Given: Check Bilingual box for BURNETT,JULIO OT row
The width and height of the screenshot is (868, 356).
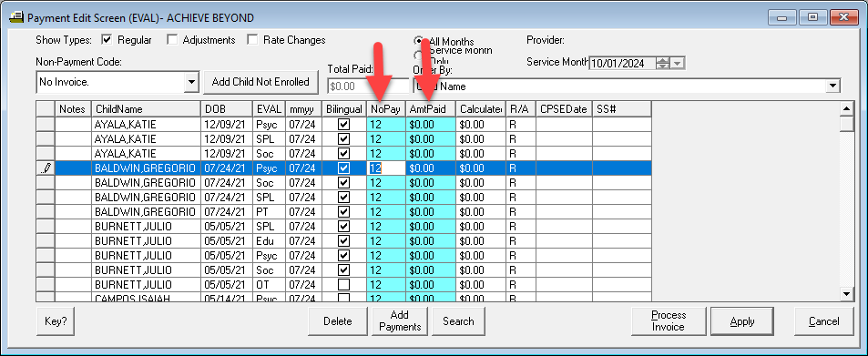Looking at the screenshot, I should pyautogui.click(x=343, y=285).
